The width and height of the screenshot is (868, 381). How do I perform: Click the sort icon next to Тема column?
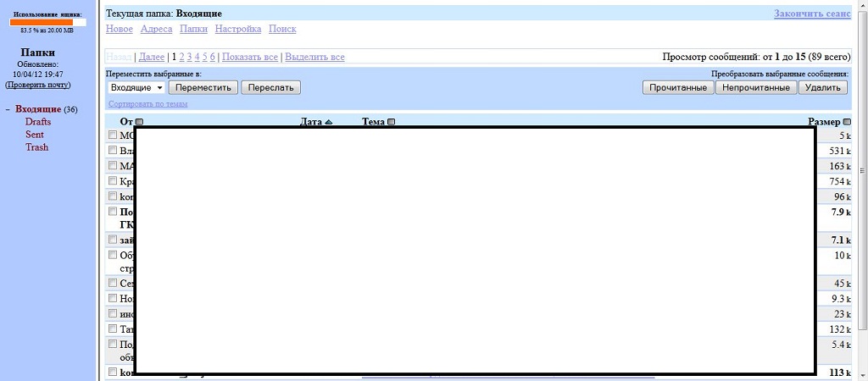(x=391, y=122)
